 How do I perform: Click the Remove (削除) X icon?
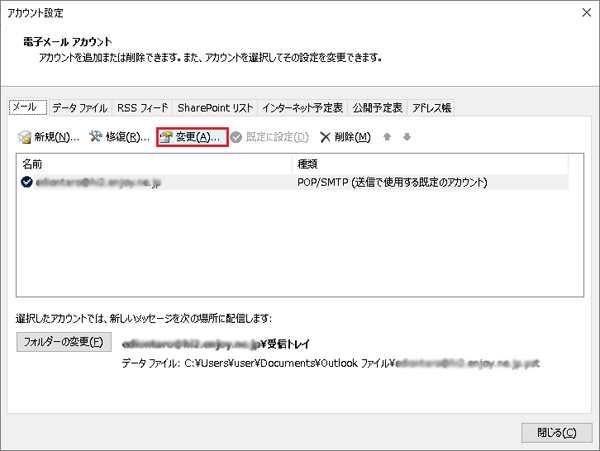click(x=324, y=137)
